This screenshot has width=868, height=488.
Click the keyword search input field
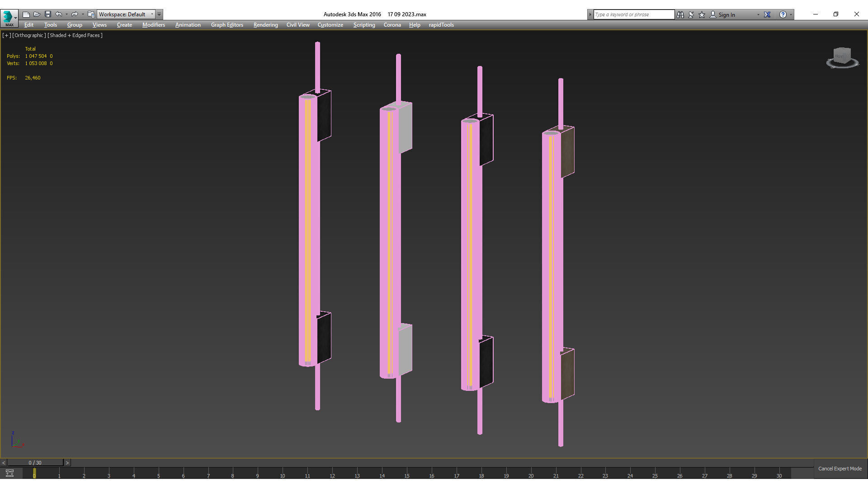(633, 14)
